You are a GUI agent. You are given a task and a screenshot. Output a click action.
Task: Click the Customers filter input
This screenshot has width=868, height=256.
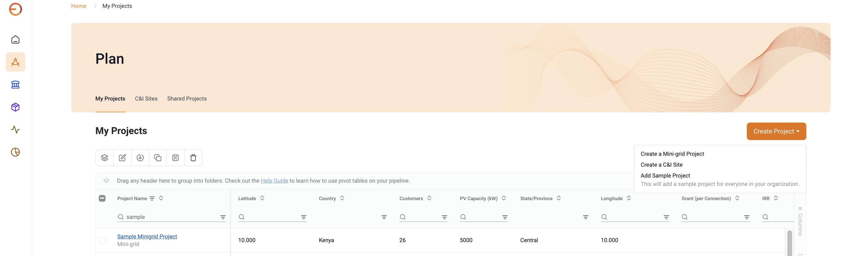[x=423, y=217]
